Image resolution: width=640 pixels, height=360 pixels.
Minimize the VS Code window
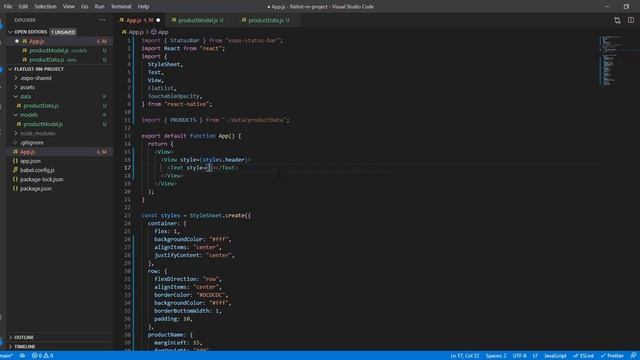click(607, 7)
